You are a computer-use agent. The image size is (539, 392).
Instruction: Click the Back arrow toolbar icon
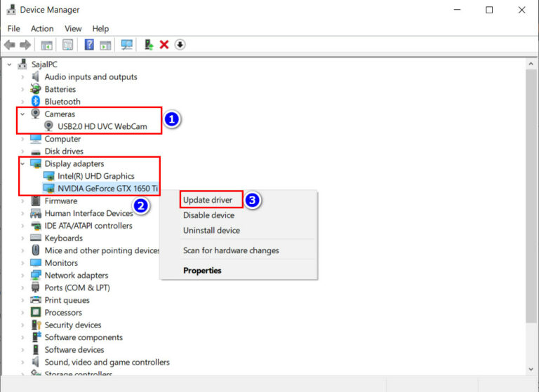pyautogui.click(x=10, y=45)
